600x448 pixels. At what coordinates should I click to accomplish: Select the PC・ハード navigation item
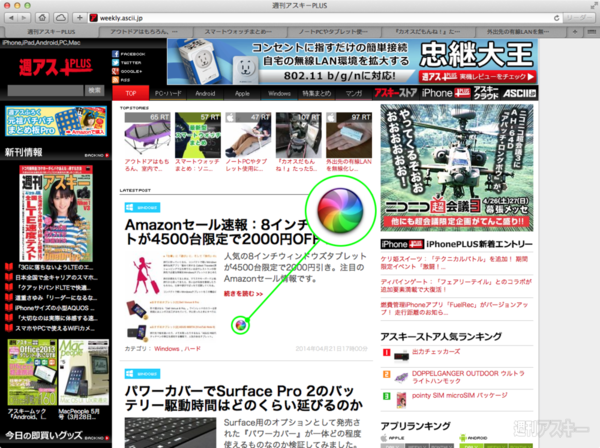coord(168,93)
